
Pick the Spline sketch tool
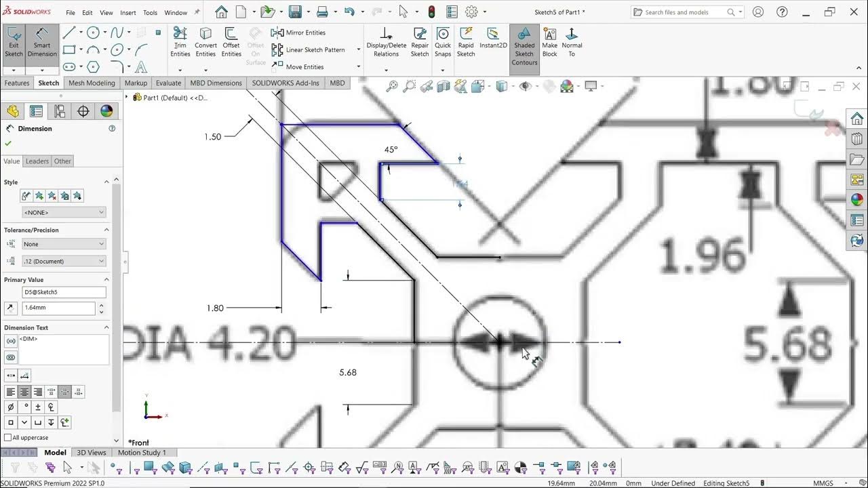[x=117, y=33]
